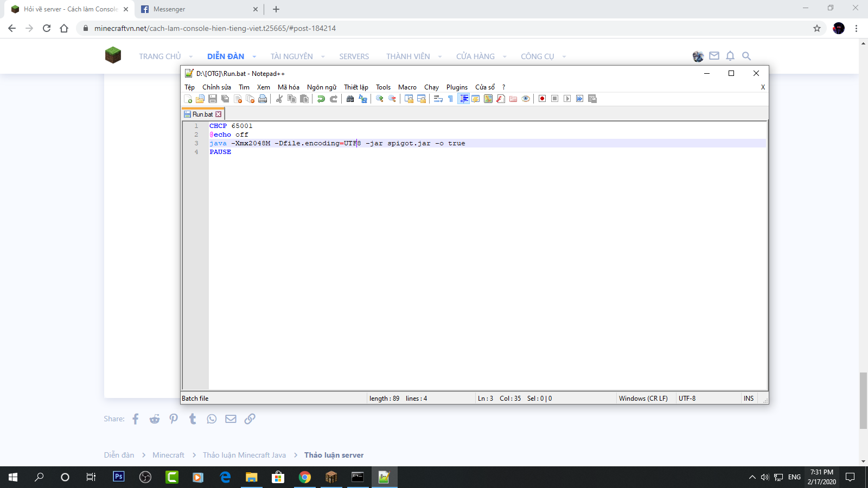This screenshot has width=868, height=488.
Task: Click the Thảo luận server breadcrumb link
Action: click(x=334, y=455)
